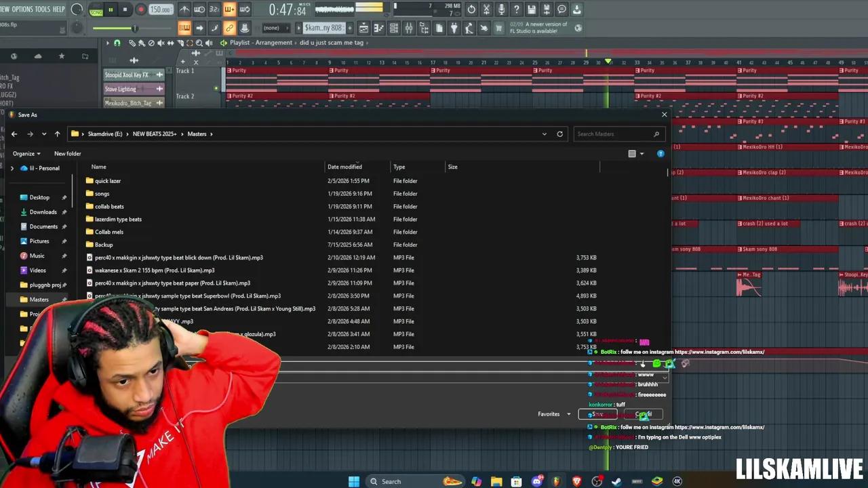Image resolution: width=868 pixels, height=488 pixels.
Task: Refresh the Masters folder view
Action: point(559,134)
